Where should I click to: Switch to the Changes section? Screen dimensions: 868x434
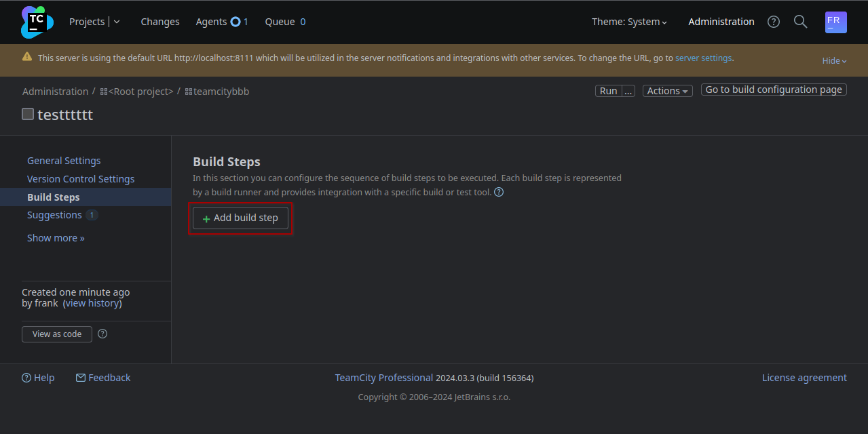pos(159,21)
